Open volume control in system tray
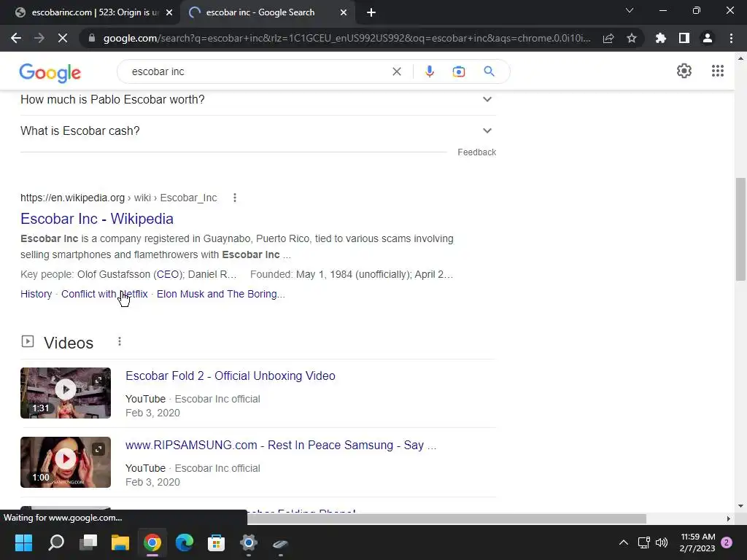This screenshot has width=747, height=560. click(x=662, y=542)
